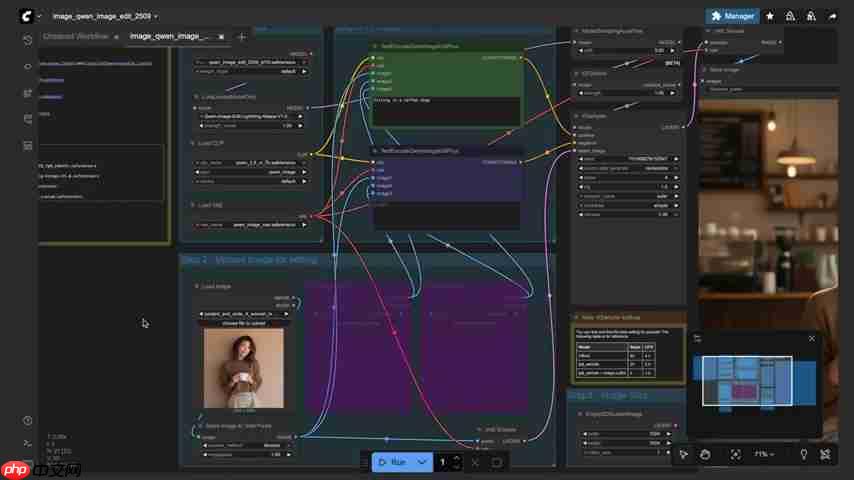Click the choose file to upload button
854x480 pixels.
[243, 323]
